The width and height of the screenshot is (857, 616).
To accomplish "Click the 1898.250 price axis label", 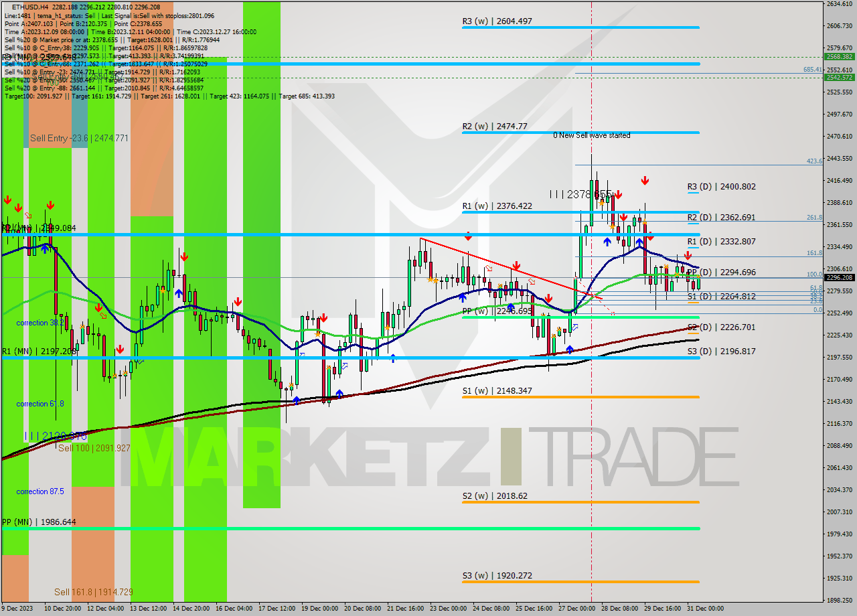I will coord(839,600).
